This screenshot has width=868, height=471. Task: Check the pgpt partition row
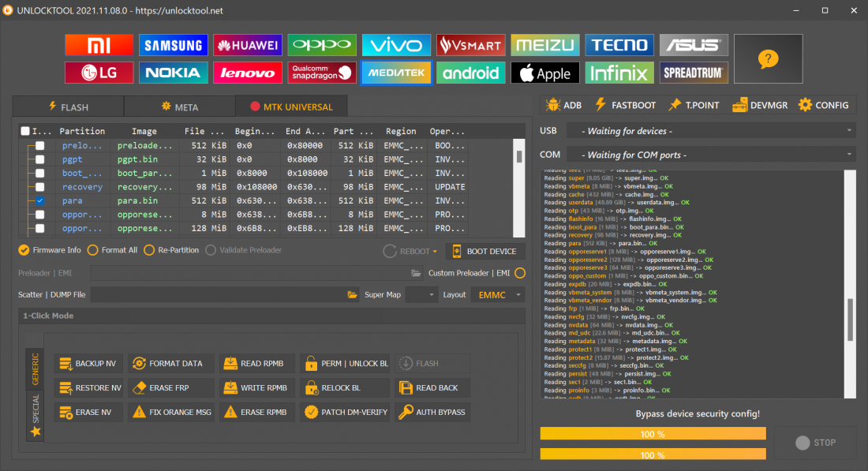click(40, 159)
